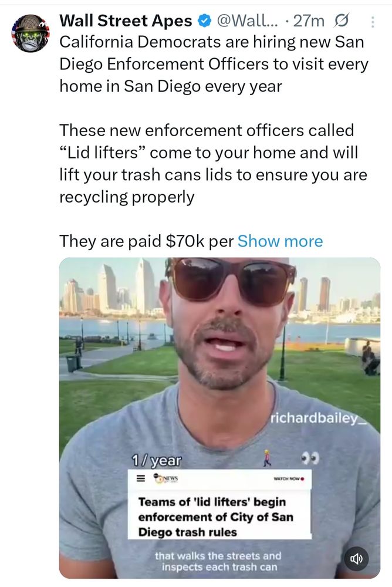Viewport: 392px width, 587px height.
Task: Click the eyes emoji sticker
Action: click(310, 458)
